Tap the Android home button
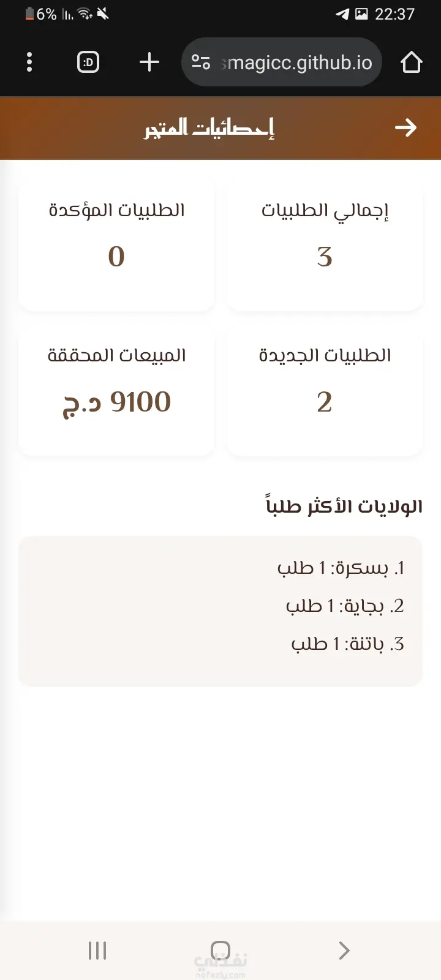 pos(221,951)
